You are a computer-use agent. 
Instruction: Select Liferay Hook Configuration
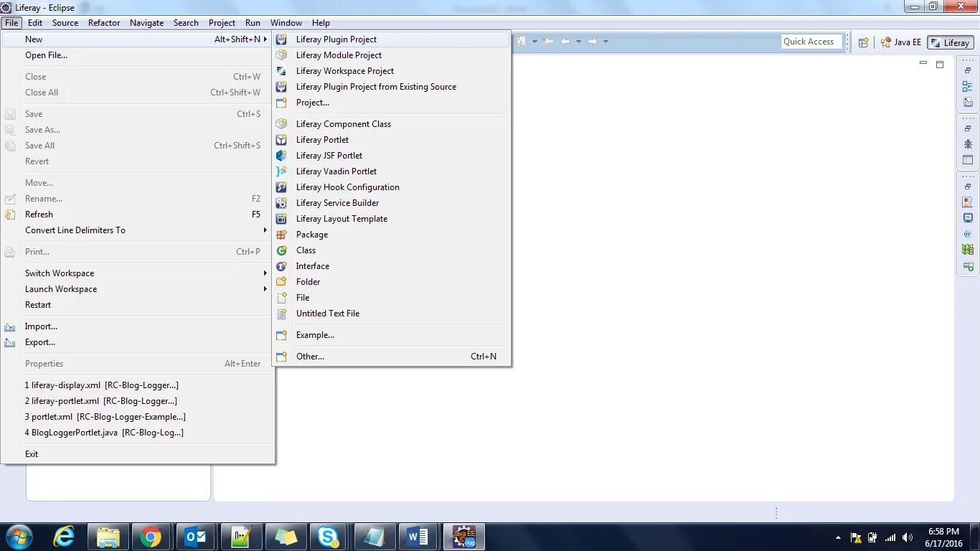click(391, 187)
